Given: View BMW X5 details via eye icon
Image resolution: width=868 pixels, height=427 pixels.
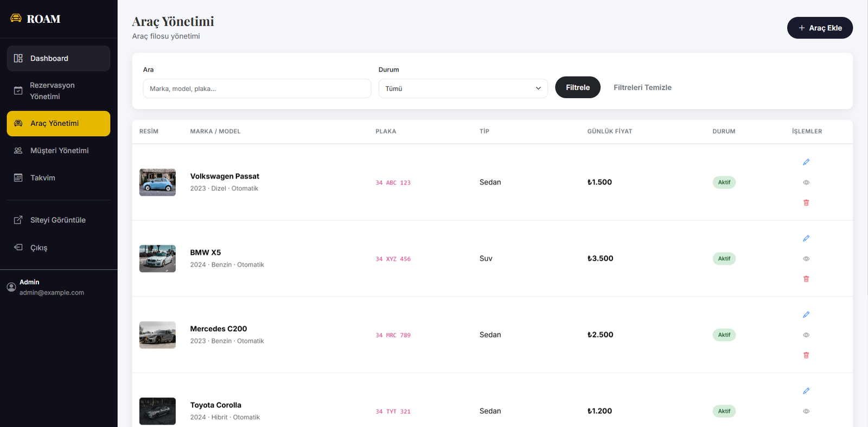Looking at the screenshot, I should tap(806, 259).
